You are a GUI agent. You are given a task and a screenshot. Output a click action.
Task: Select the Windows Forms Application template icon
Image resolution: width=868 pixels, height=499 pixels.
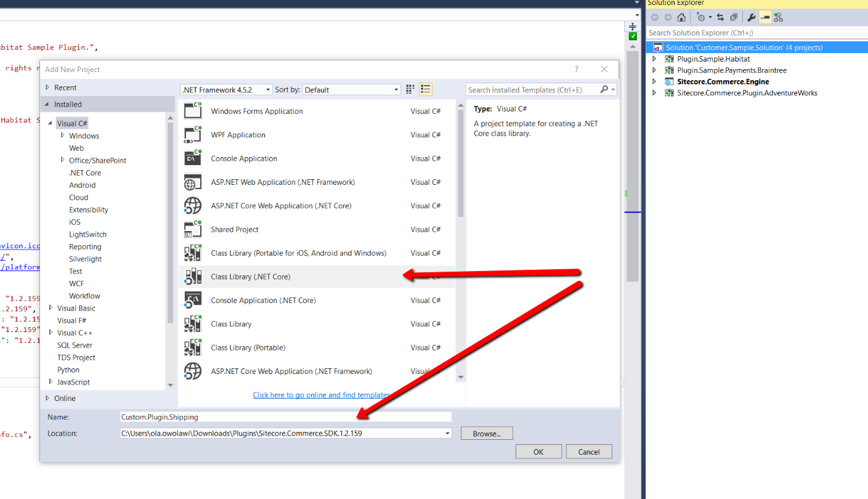pyautogui.click(x=193, y=111)
